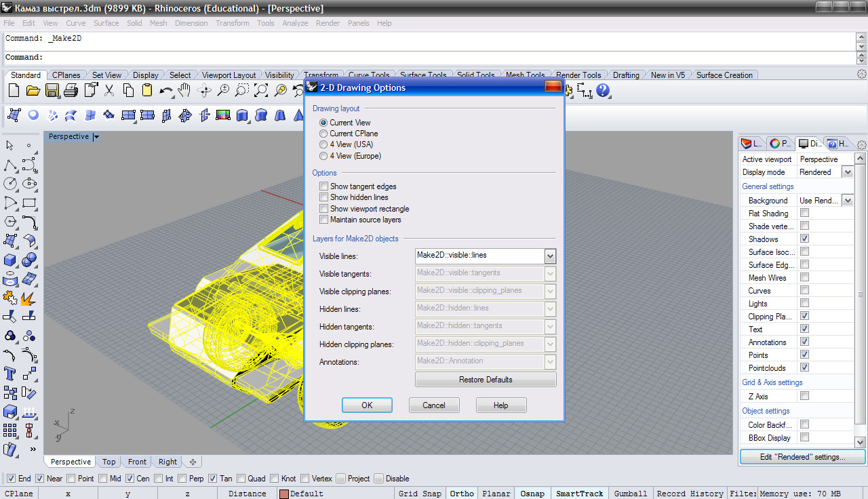This screenshot has width=868, height=499.
Task: Click the Restore Defaults button
Action: (486, 380)
